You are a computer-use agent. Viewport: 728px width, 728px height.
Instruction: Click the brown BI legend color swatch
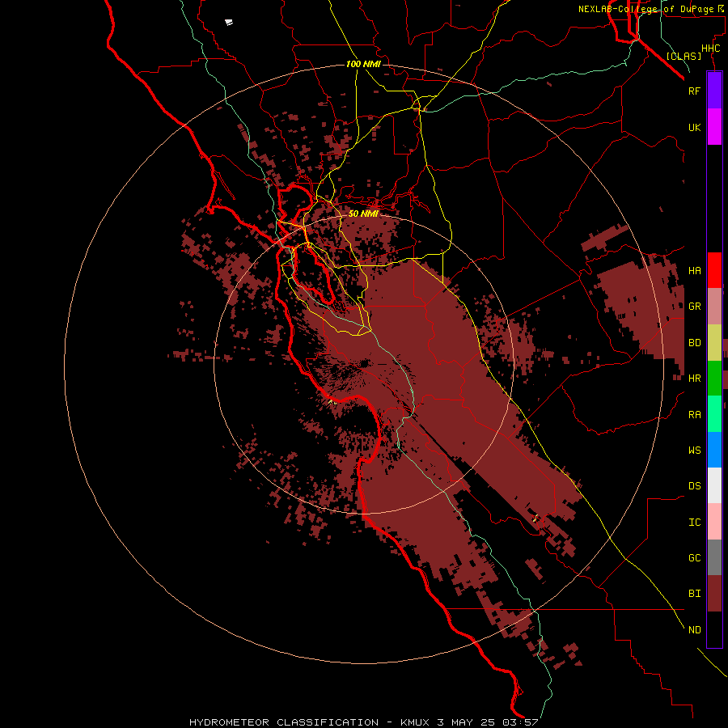pos(714,594)
